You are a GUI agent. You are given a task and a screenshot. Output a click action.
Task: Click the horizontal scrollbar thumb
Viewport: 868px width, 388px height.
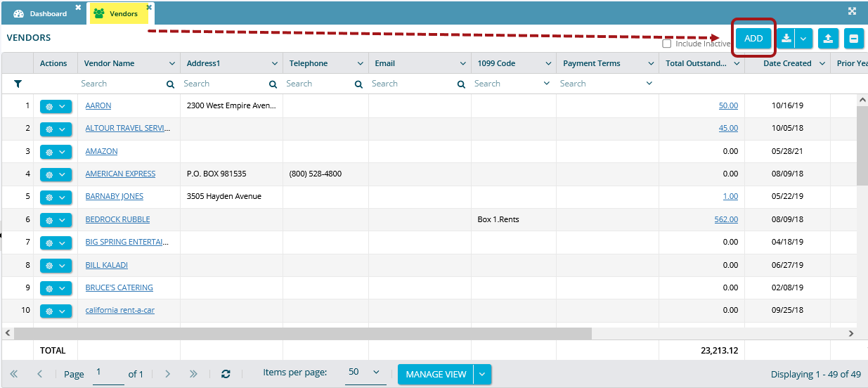point(303,333)
